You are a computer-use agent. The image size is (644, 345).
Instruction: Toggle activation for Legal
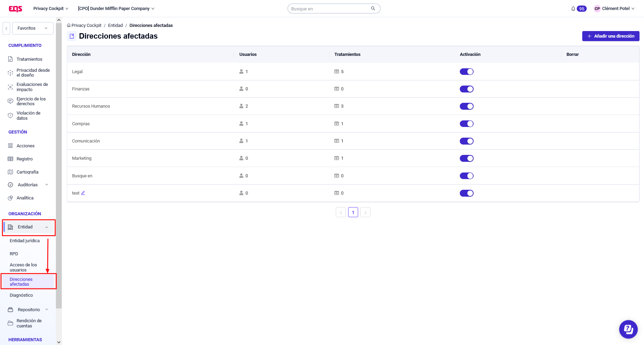coord(466,72)
